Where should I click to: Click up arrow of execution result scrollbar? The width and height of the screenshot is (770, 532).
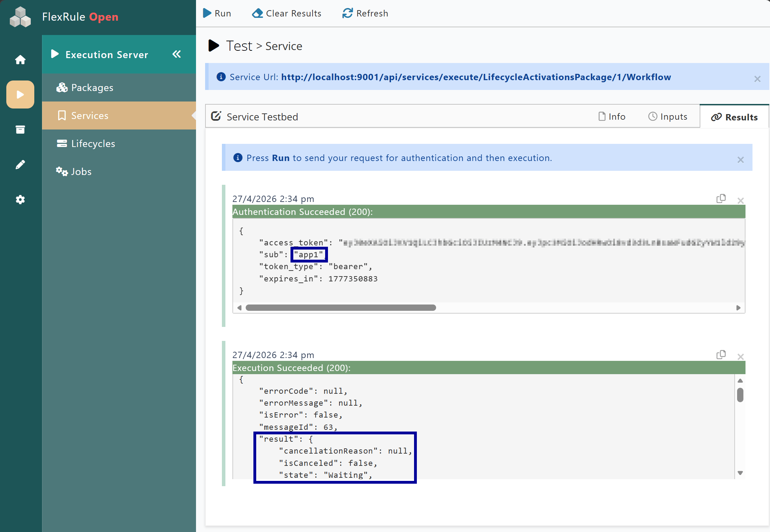click(740, 380)
